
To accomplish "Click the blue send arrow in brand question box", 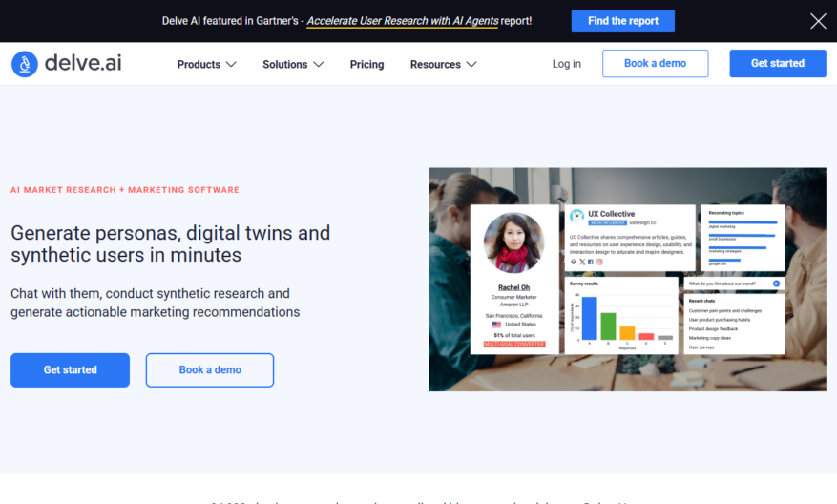I will (x=776, y=283).
